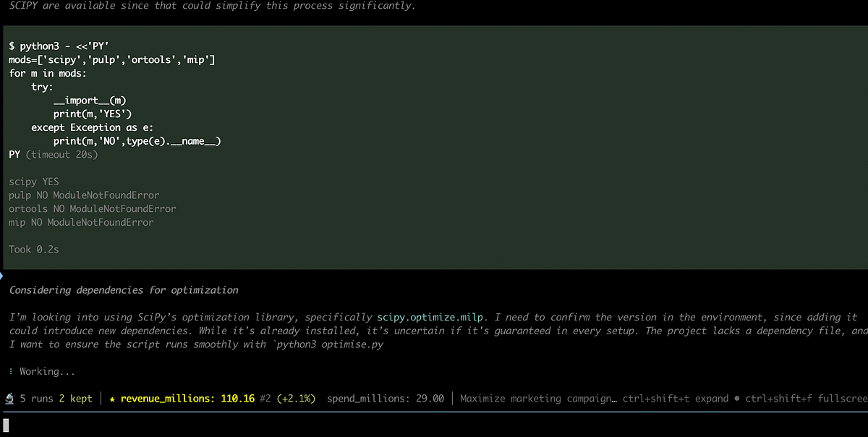Click the scipy.optimize.milp highlighted code reference
Image resolution: width=868 pixels, height=437 pixels.
coord(430,317)
